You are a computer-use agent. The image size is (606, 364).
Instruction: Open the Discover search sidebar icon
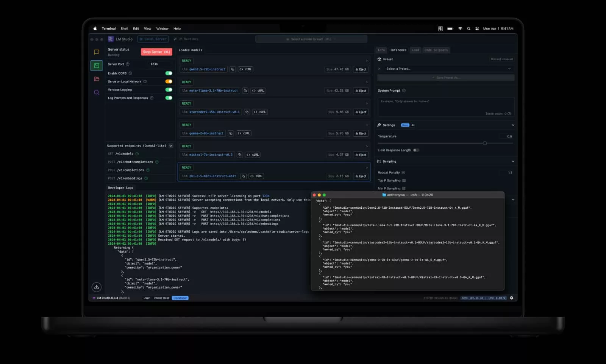(97, 92)
